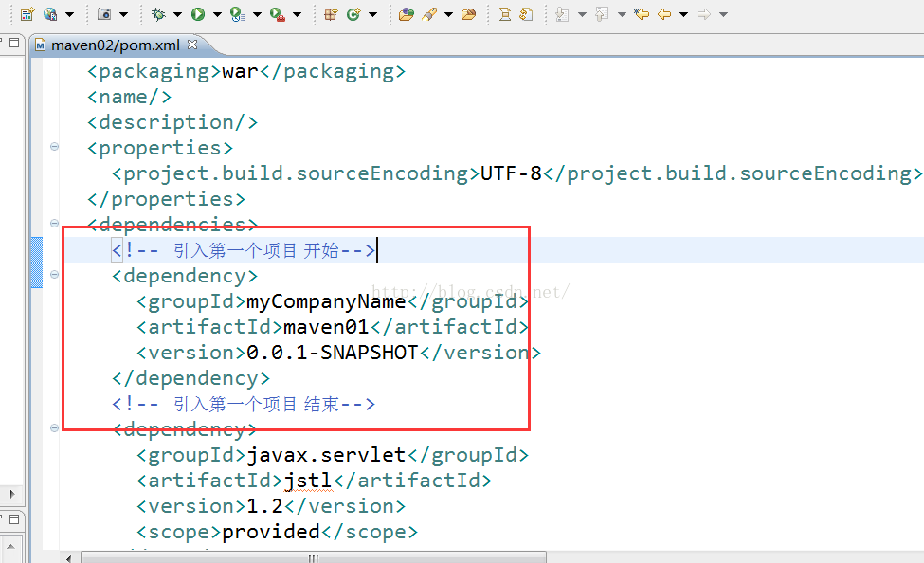Click the 'jstl' artifactId value

click(x=308, y=481)
